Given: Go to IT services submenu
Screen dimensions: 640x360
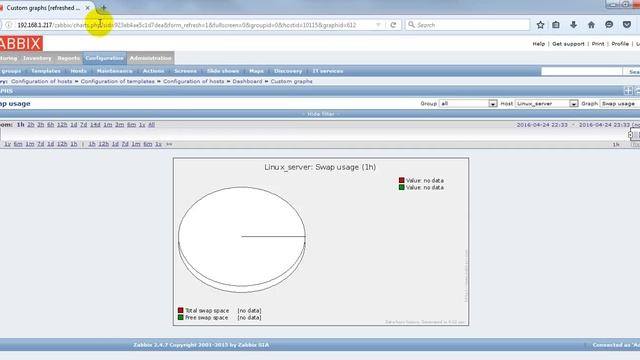Looking at the screenshot, I should (x=328, y=71).
